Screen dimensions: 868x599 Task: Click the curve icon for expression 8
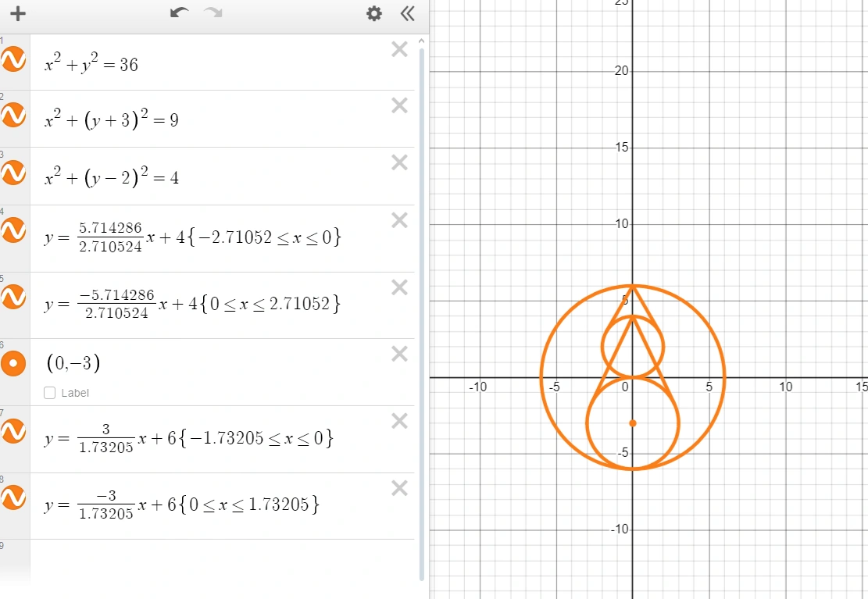[13, 497]
